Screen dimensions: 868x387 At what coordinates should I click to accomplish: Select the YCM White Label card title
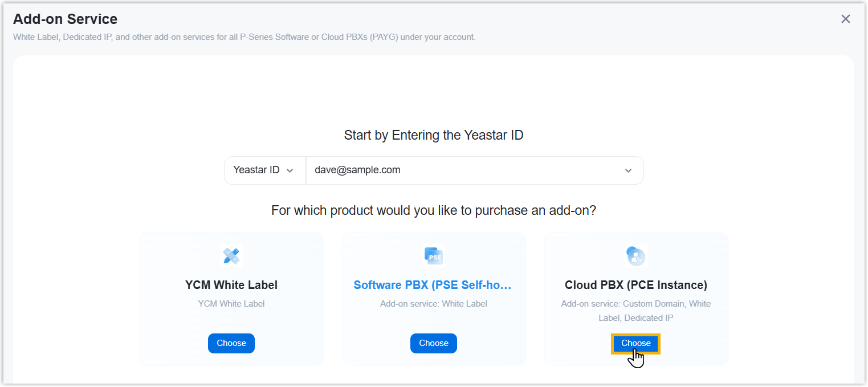(231, 285)
